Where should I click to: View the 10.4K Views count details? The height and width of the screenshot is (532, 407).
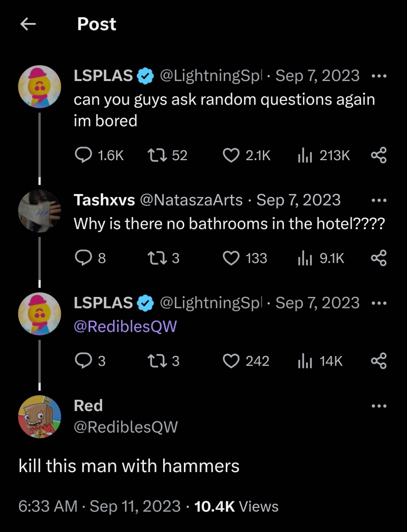pos(236,506)
